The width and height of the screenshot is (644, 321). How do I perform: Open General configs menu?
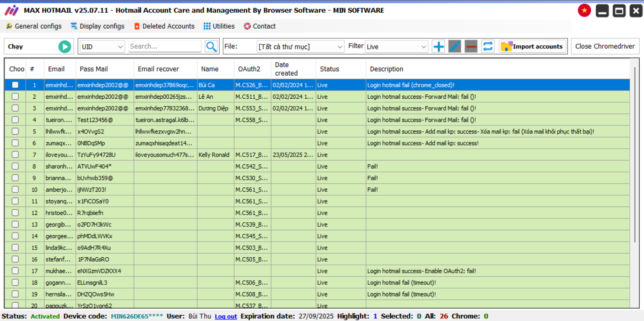pyautogui.click(x=34, y=26)
